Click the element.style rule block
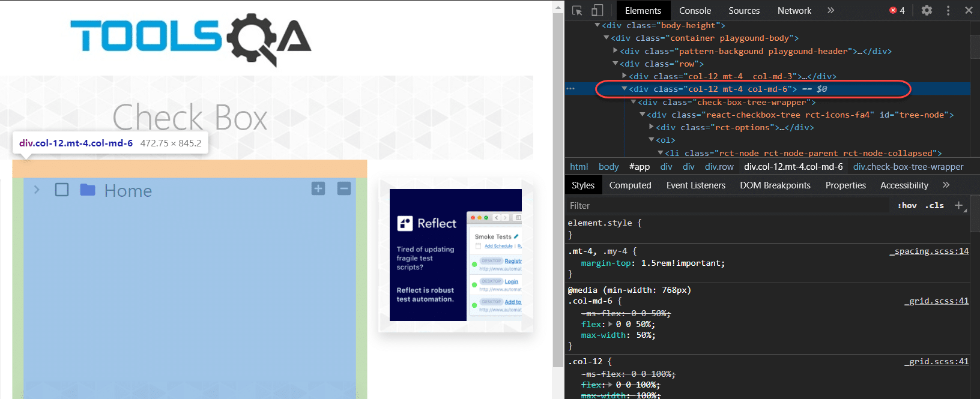This screenshot has width=980, height=399. (x=767, y=229)
